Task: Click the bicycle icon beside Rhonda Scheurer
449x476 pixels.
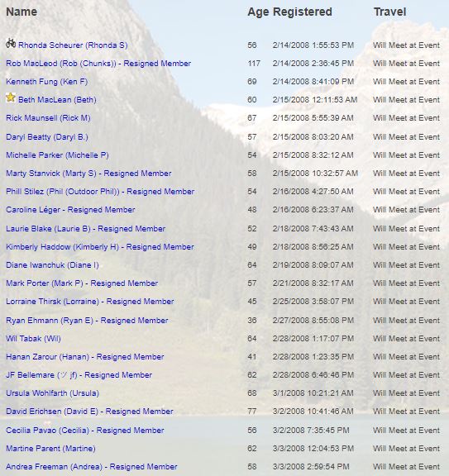Action: tap(11, 44)
